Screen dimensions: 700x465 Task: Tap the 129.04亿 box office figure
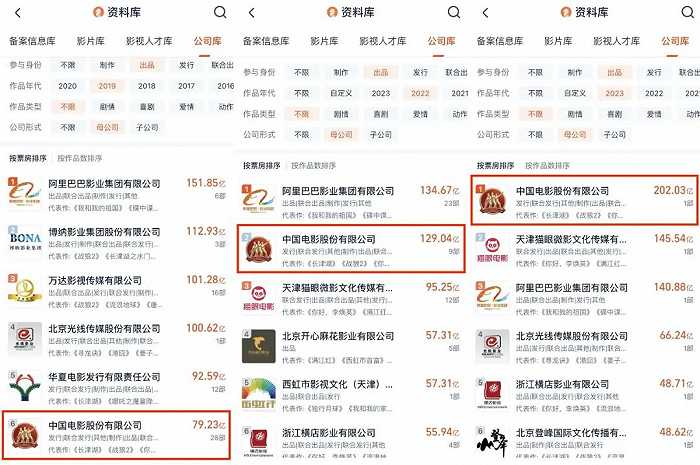tap(440, 239)
